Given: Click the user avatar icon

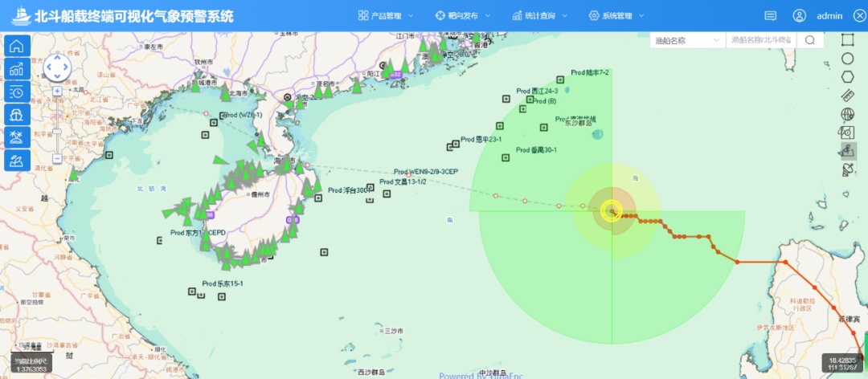Looking at the screenshot, I should [x=800, y=15].
